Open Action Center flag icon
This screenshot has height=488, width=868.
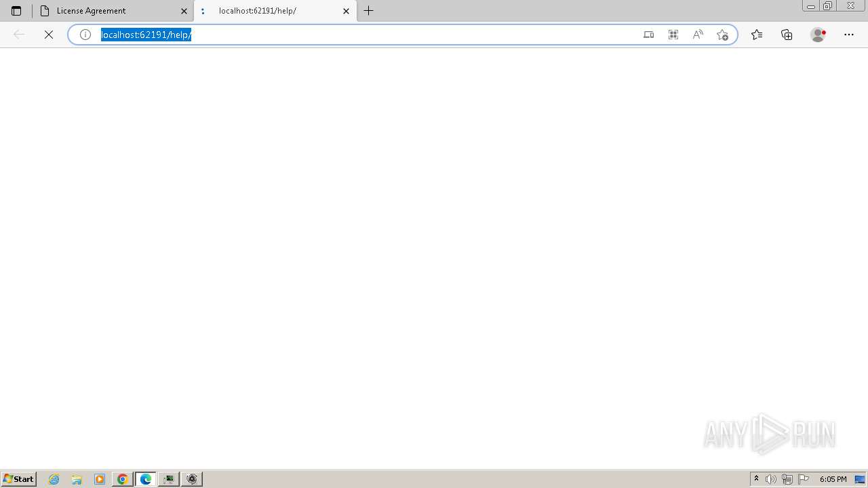coord(804,479)
